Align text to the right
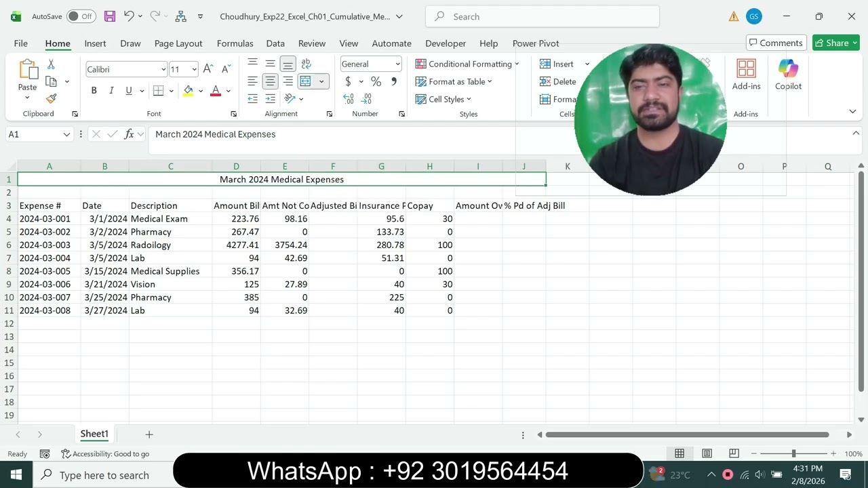This screenshot has width=868, height=488. [x=288, y=81]
